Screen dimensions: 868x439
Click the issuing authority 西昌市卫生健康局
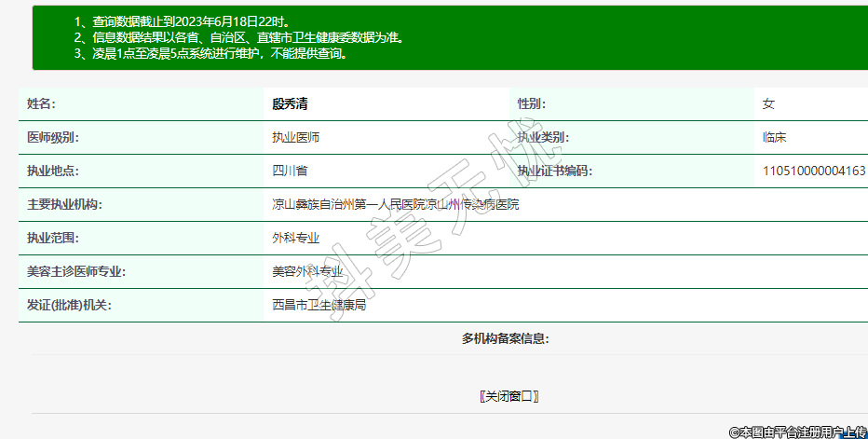(319, 305)
